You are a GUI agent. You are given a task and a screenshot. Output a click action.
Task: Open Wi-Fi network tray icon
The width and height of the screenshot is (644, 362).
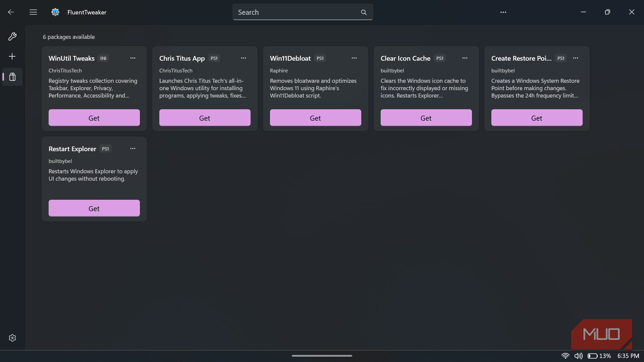(565, 356)
